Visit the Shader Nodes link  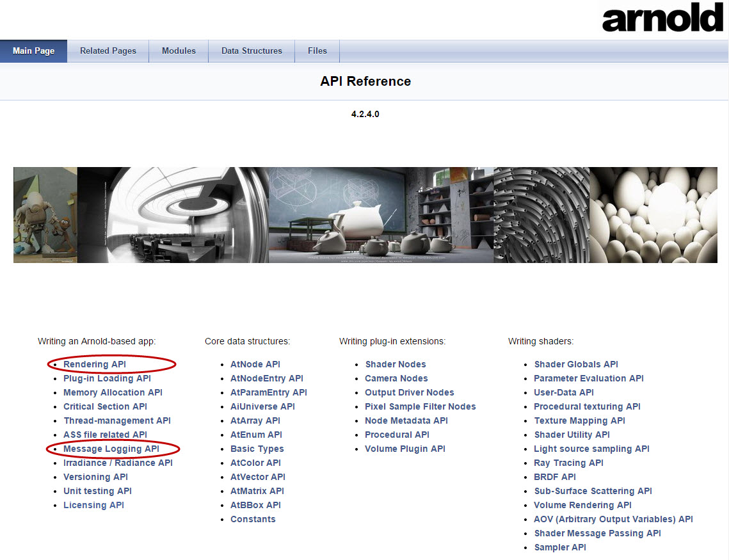395,364
